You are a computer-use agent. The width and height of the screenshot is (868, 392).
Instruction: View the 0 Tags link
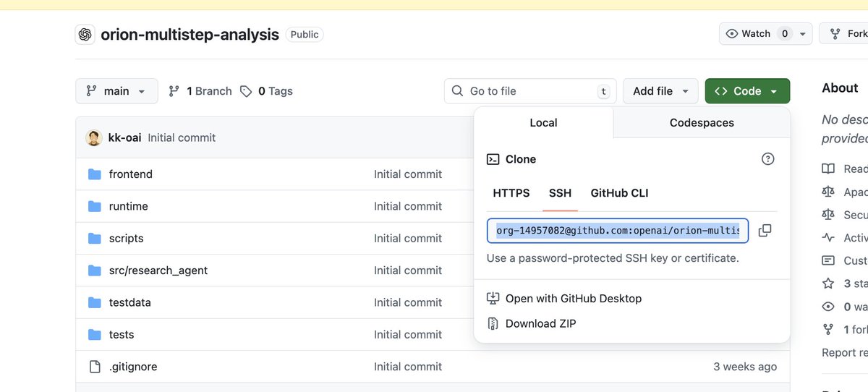(x=266, y=91)
